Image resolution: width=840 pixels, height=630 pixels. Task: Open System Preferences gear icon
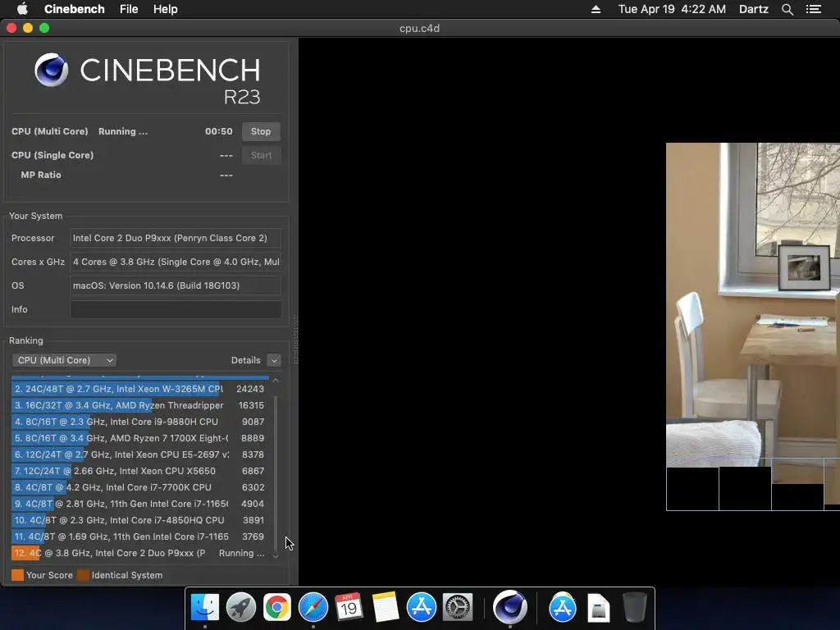[x=458, y=608]
